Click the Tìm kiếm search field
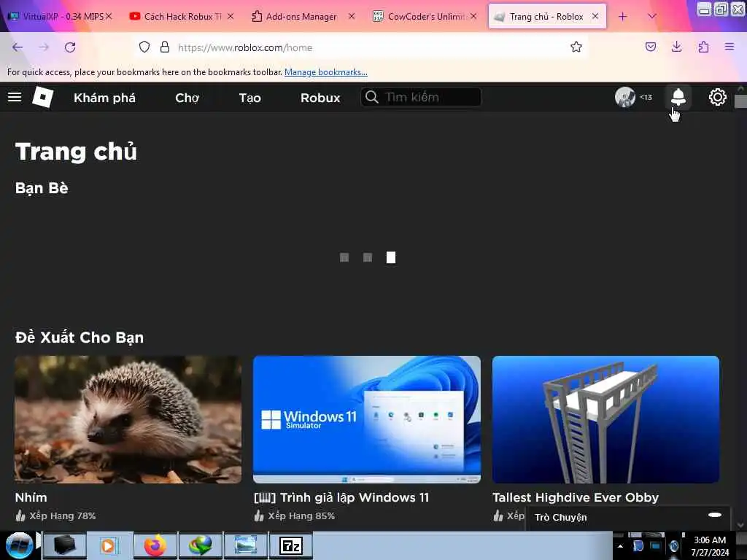Image resolution: width=747 pixels, height=560 pixels. pyautogui.click(x=421, y=97)
